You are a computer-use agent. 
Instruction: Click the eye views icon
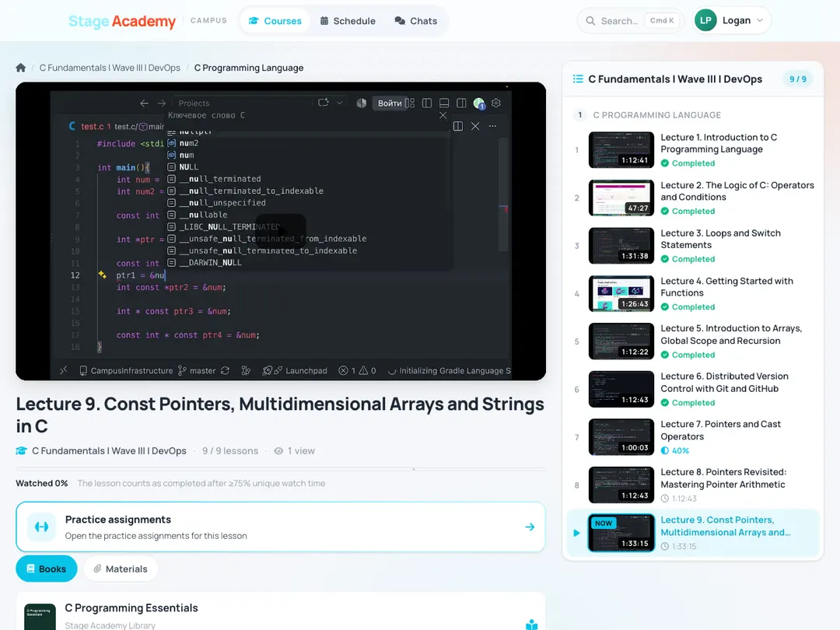[x=278, y=451]
